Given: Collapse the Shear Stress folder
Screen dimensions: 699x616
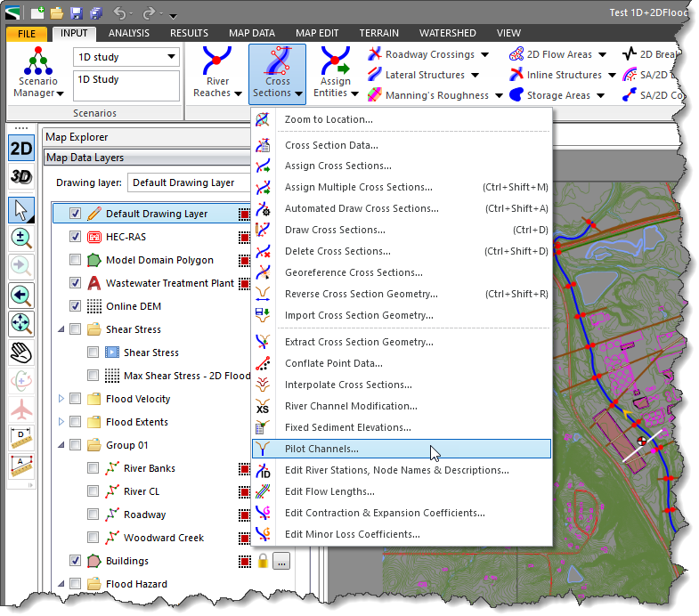Looking at the screenshot, I should tap(61, 329).
